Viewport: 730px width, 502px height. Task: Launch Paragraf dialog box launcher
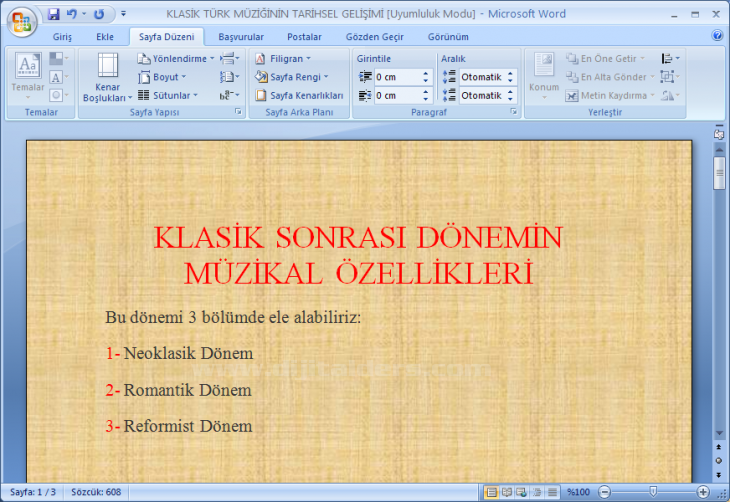(514, 111)
